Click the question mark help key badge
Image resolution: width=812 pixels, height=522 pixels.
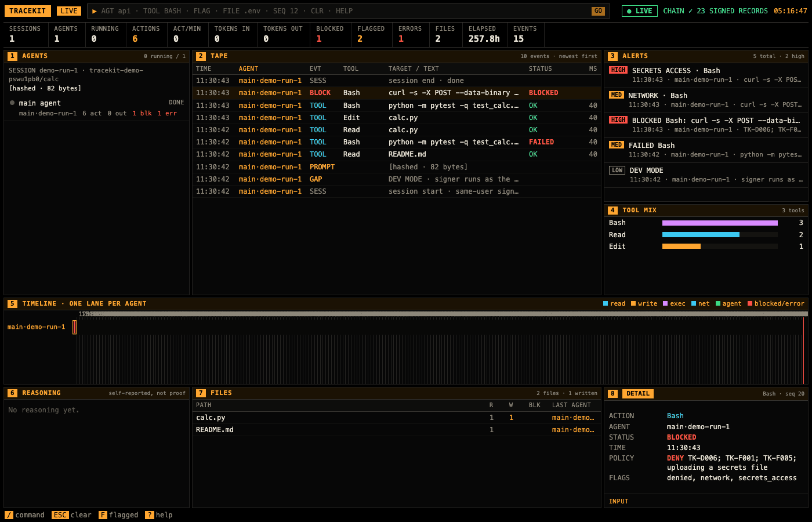click(149, 515)
